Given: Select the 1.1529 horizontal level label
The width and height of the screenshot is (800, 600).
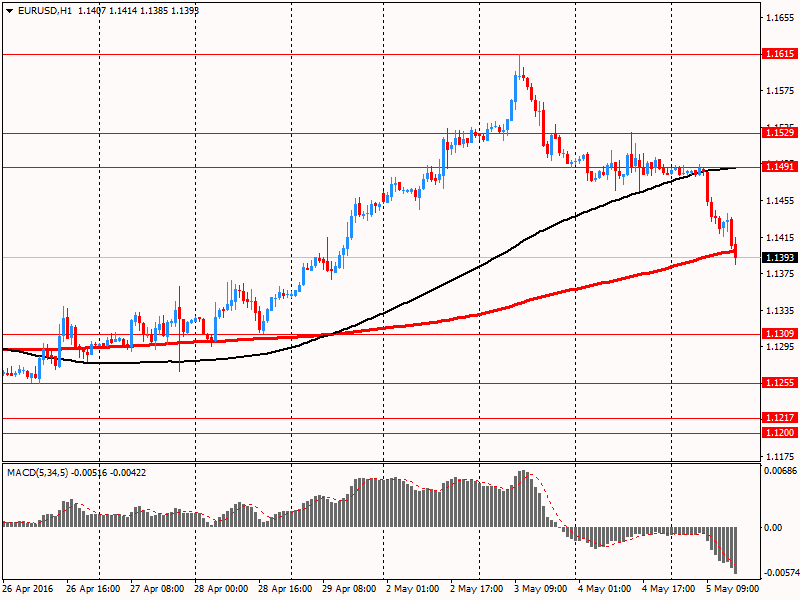Looking at the screenshot, I should (780, 133).
